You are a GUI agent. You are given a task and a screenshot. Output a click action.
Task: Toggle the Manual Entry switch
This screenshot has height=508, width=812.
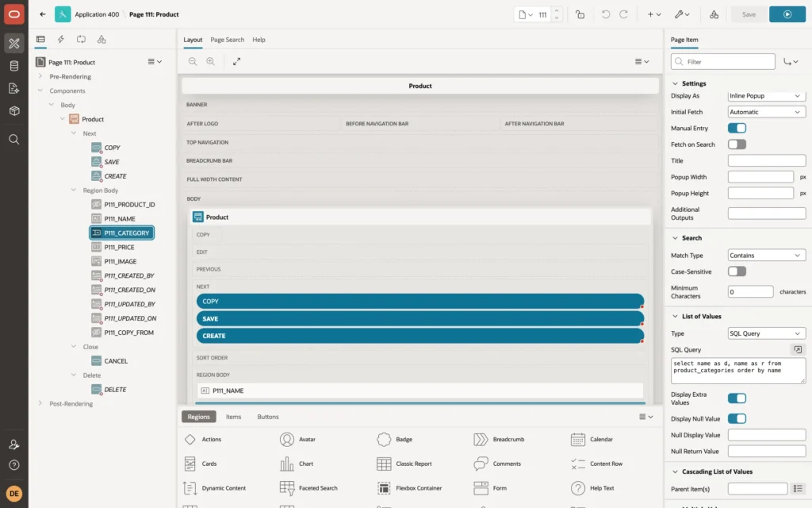[x=737, y=128]
